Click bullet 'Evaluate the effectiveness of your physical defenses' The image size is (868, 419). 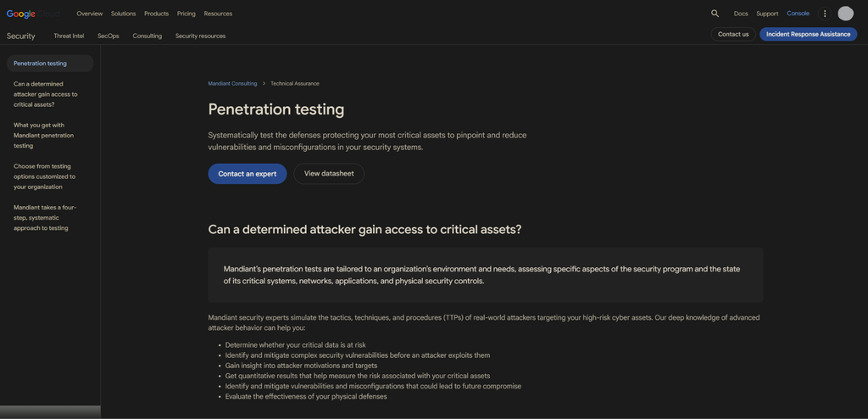(306, 397)
